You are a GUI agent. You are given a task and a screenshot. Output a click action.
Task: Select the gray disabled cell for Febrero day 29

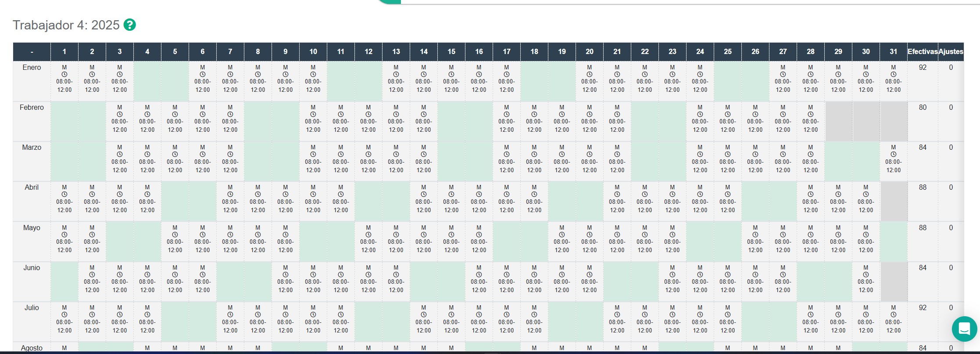pos(838,121)
